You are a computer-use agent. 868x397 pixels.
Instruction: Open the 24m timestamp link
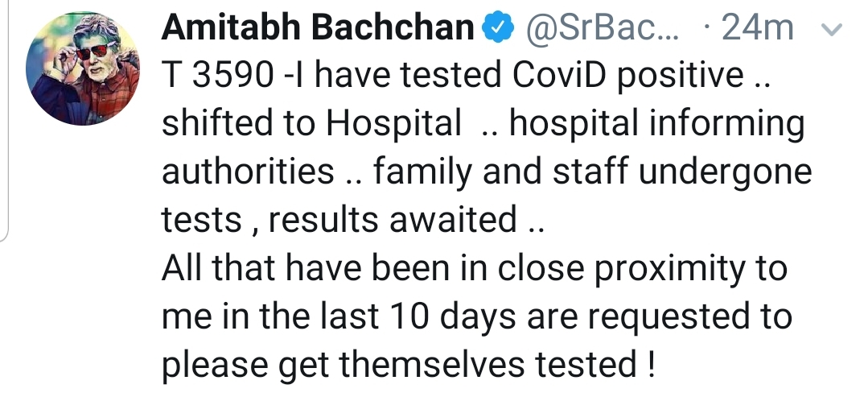[x=757, y=30]
